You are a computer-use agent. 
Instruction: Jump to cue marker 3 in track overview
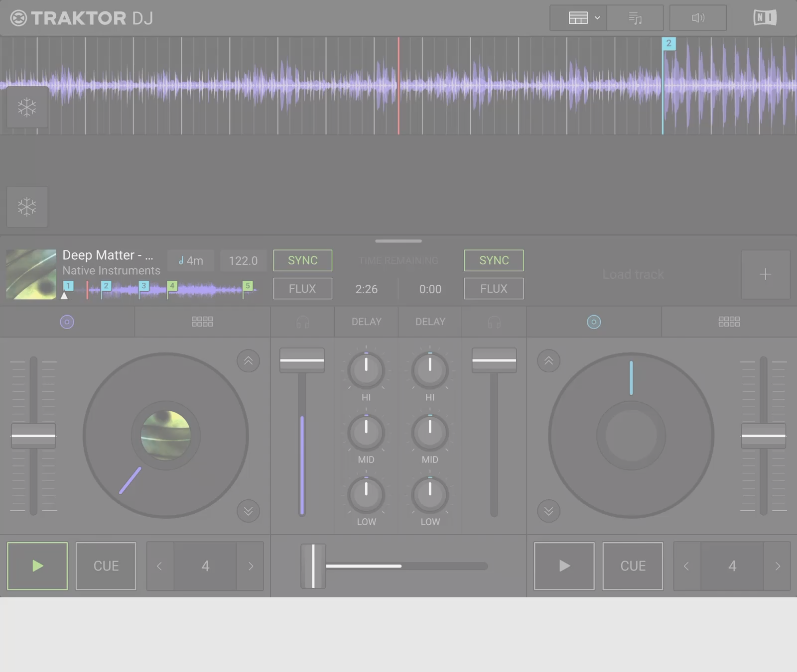click(x=143, y=286)
